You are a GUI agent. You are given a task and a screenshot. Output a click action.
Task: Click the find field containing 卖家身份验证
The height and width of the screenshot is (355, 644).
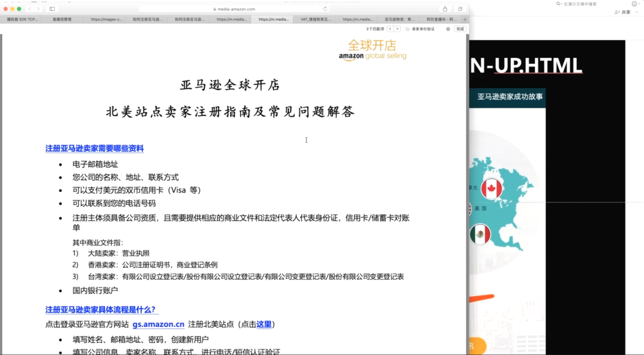click(x=427, y=29)
